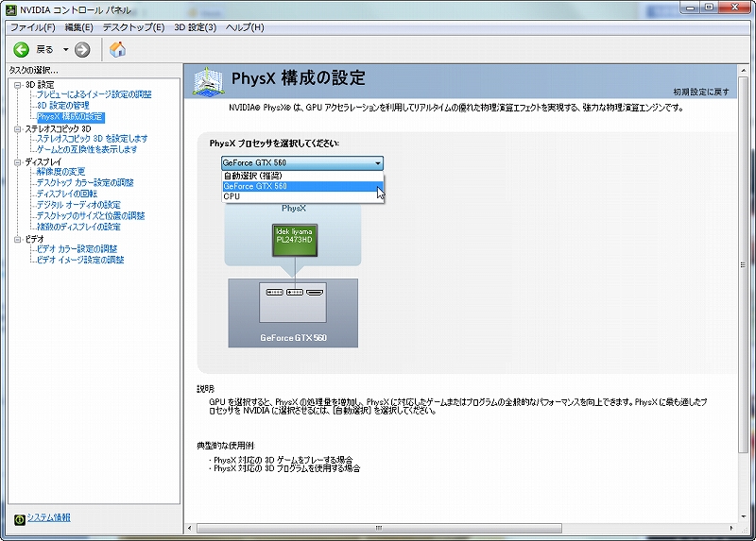The width and height of the screenshot is (756, 541).
Task: Click the green Back arrow icon
Action: pos(21,49)
